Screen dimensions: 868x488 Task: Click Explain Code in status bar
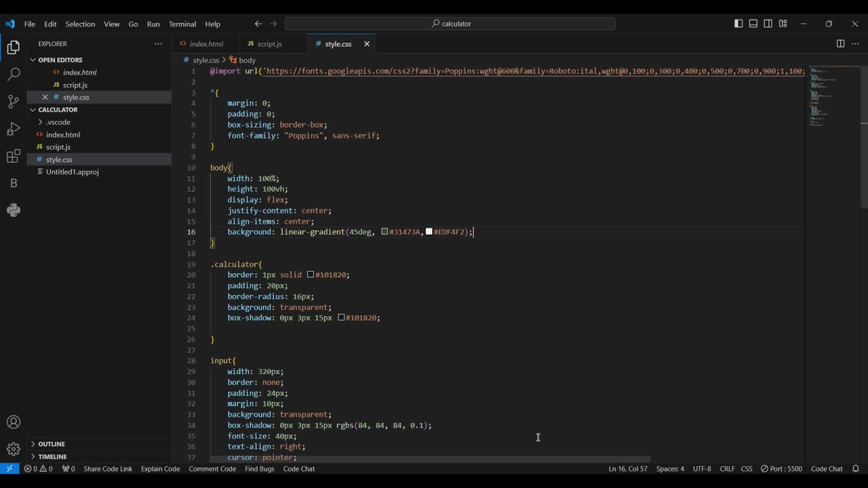click(160, 468)
